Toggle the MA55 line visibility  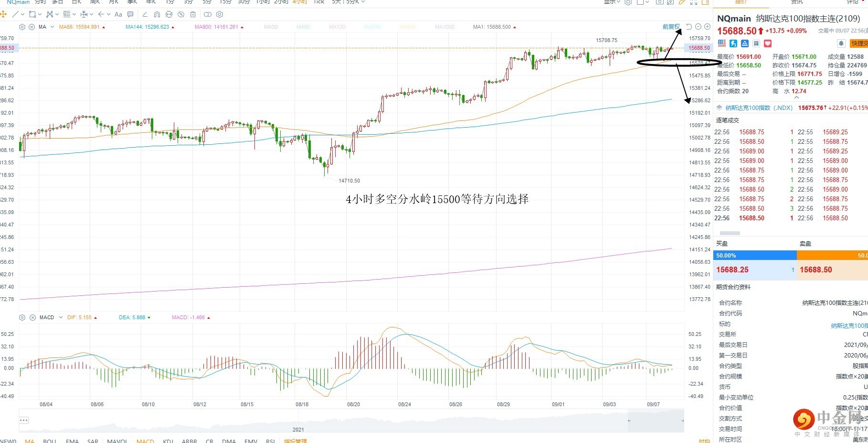click(79, 27)
